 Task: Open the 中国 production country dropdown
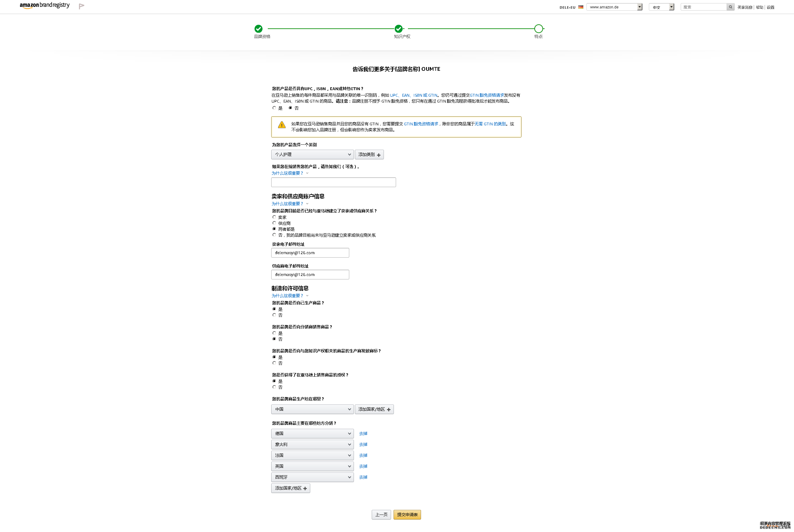312,409
